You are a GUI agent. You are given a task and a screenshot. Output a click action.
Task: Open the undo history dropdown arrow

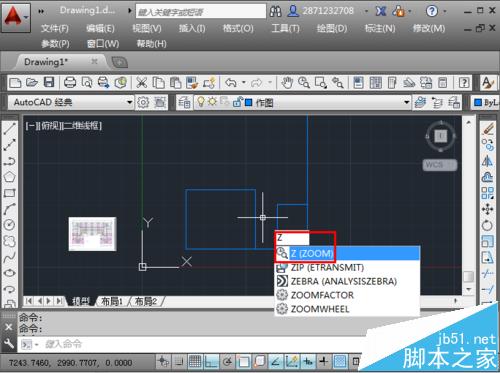[244, 83]
